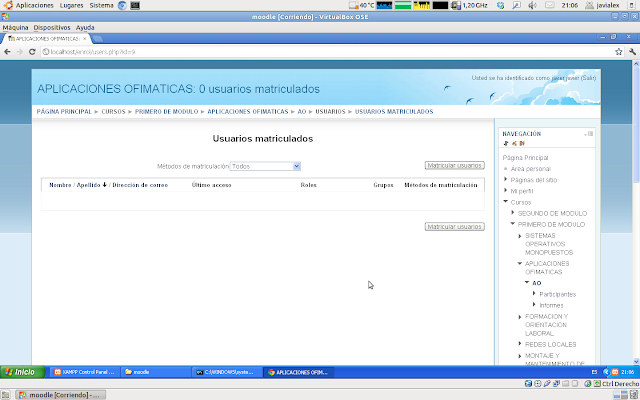The image size is (640, 400).
Task: Click the VirtualBox optical disc status icon
Action: [538, 384]
